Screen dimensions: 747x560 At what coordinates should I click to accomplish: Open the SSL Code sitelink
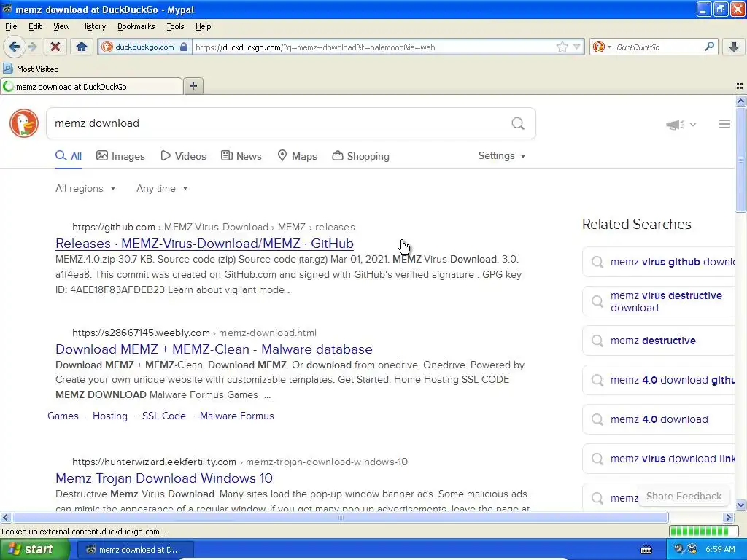click(164, 416)
